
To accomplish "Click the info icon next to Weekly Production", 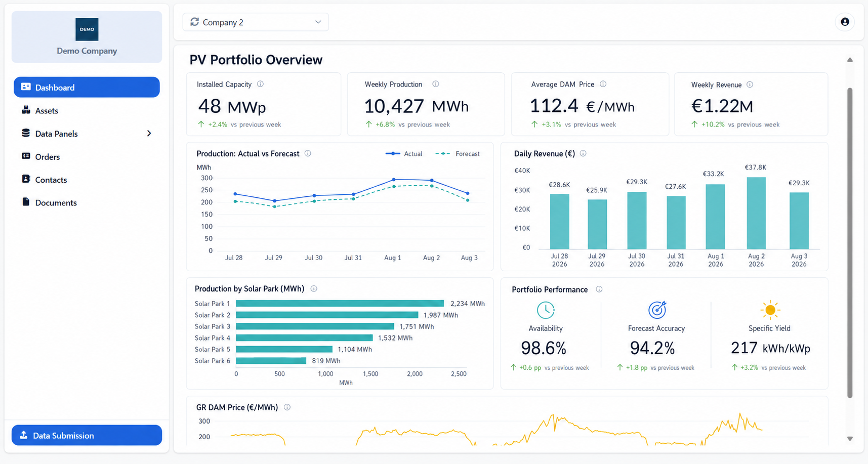I will (435, 84).
